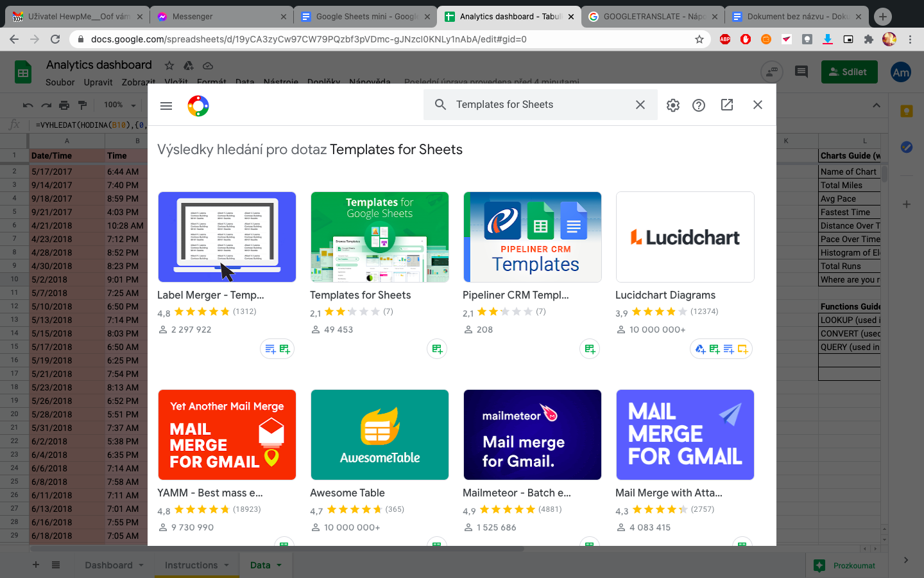Open Mail Merge for Gmail thumbnail

[685, 435]
